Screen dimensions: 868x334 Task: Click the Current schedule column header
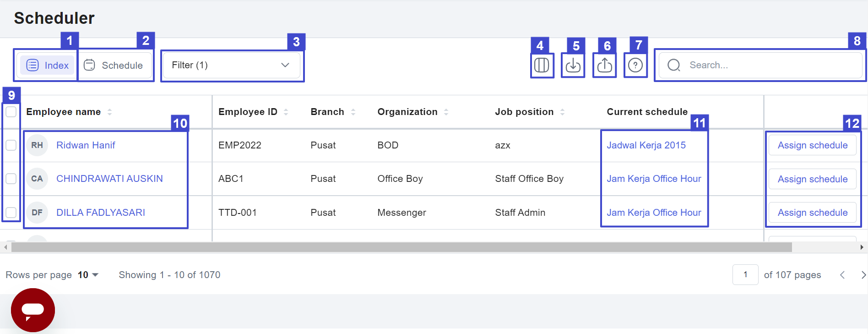pyautogui.click(x=647, y=112)
